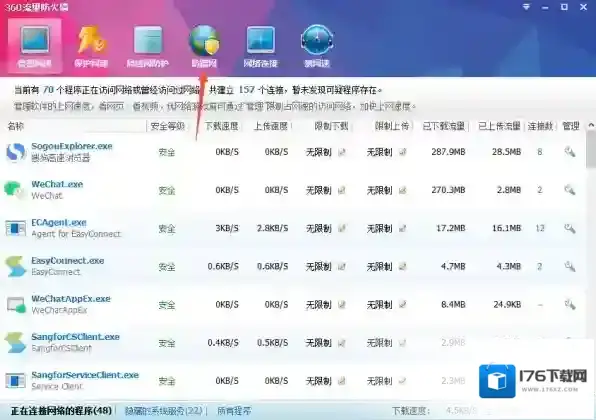Screen dimensions: 596x420
Task: Select the SangforServiceClient.exe file name
Action: pos(85,375)
